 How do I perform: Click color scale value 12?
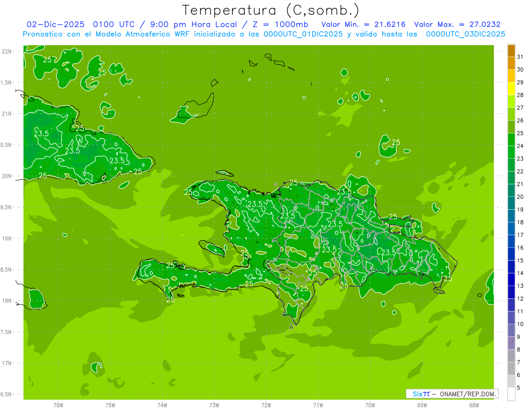(x=520, y=299)
